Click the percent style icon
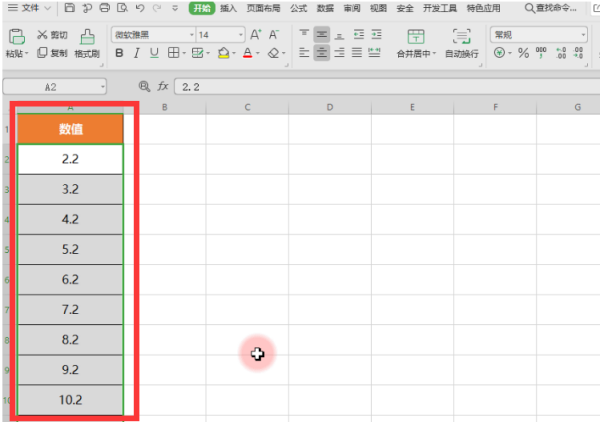The width and height of the screenshot is (600, 422). pos(523,53)
